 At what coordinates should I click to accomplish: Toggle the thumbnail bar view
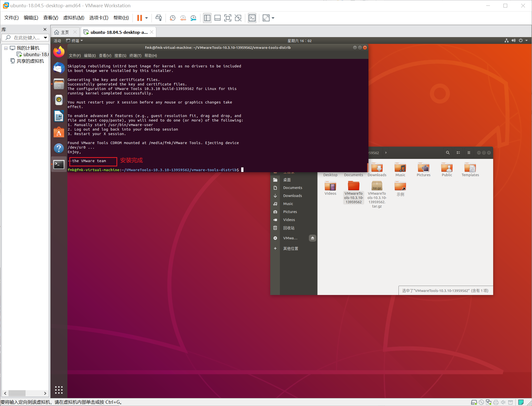click(217, 18)
